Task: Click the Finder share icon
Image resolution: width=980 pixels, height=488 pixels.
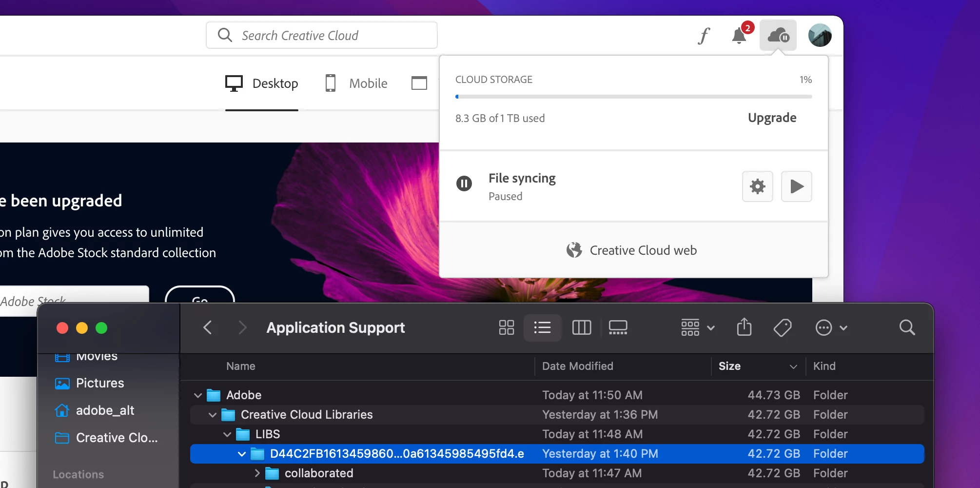Action: pos(745,327)
